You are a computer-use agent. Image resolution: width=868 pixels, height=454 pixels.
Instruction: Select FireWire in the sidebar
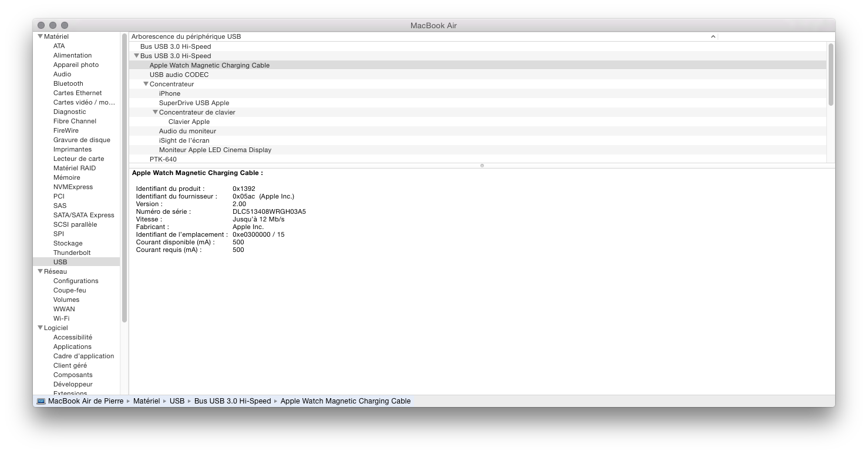(66, 130)
